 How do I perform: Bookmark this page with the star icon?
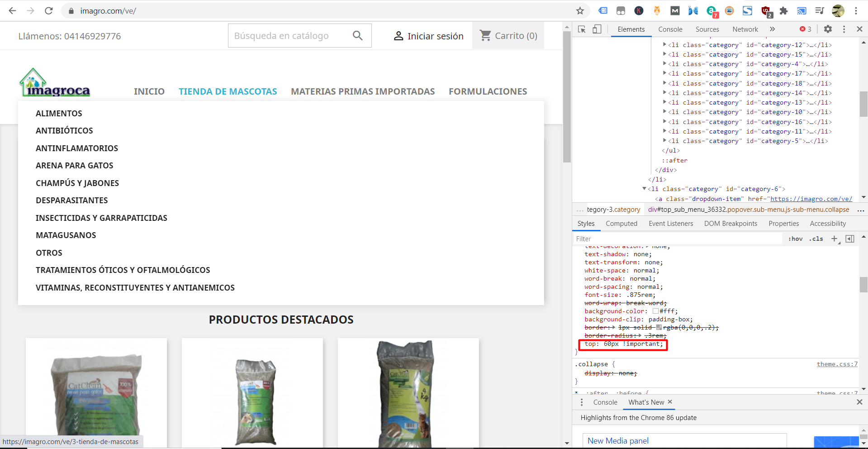580,11
